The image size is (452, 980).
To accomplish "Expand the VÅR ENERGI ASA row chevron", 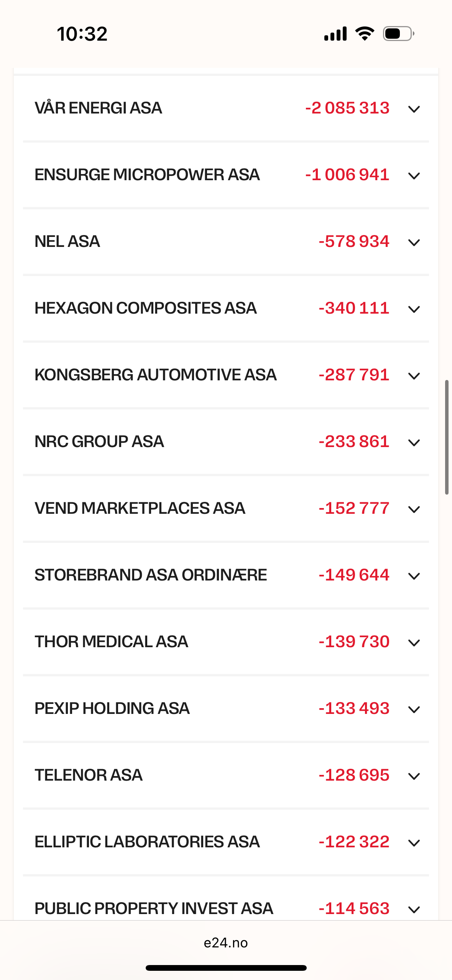I will click(x=414, y=109).
